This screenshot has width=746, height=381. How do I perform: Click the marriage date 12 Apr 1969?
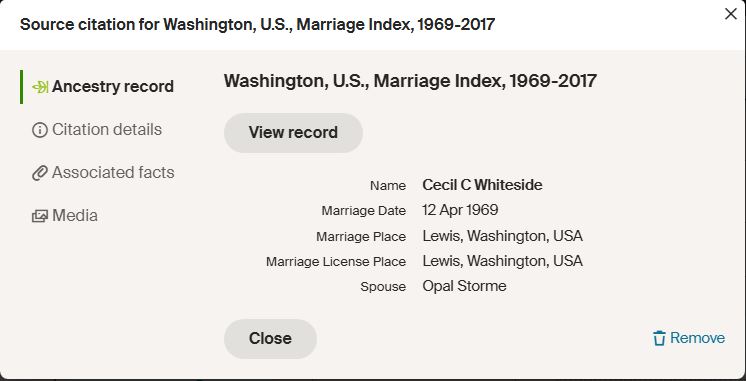click(460, 210)
